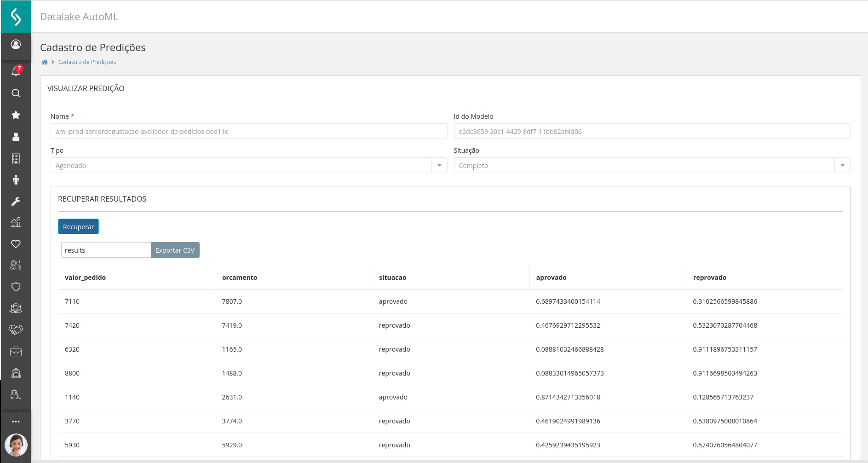Select reprovado value 0.128565713763237
Screen dimensions: 868x463
[723, 397]
